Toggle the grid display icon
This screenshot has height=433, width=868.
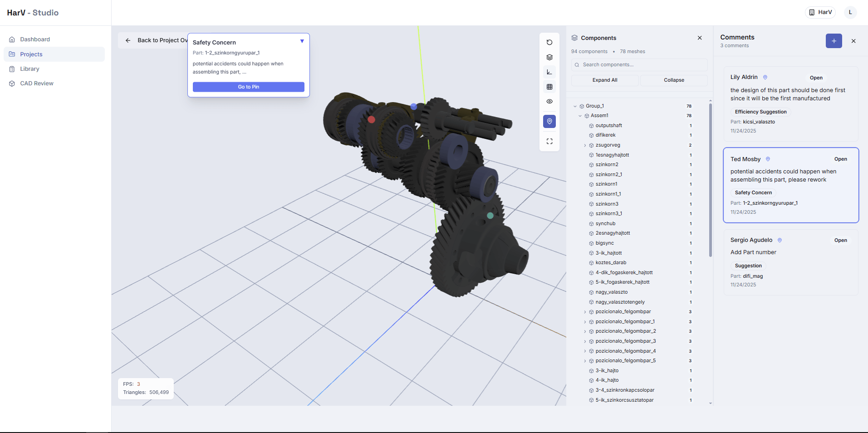point(549,87)
